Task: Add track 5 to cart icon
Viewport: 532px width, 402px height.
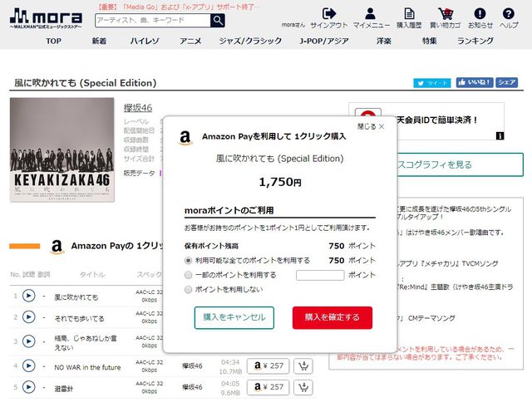Action: 303,387
